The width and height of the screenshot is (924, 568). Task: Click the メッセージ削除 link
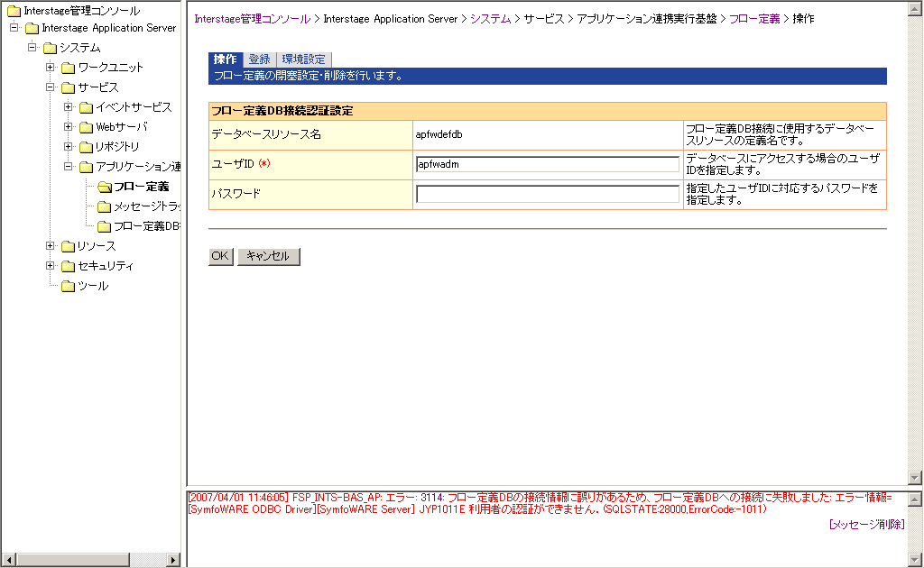(x=866, y=525)
